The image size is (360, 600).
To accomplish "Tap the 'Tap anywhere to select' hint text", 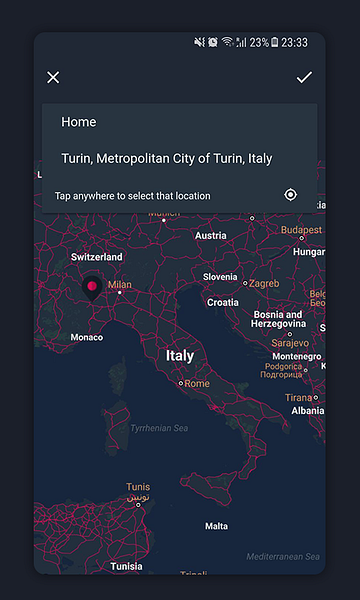I will click(132, 196).
